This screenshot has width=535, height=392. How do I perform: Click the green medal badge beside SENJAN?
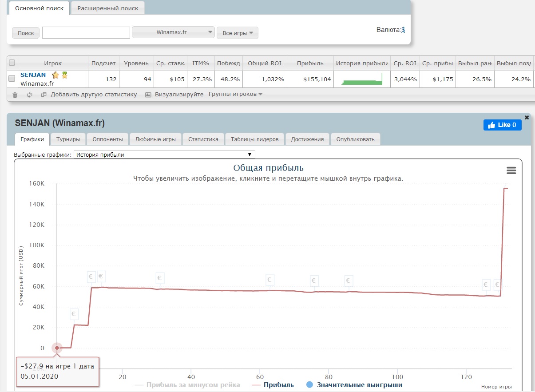[64, 75]
